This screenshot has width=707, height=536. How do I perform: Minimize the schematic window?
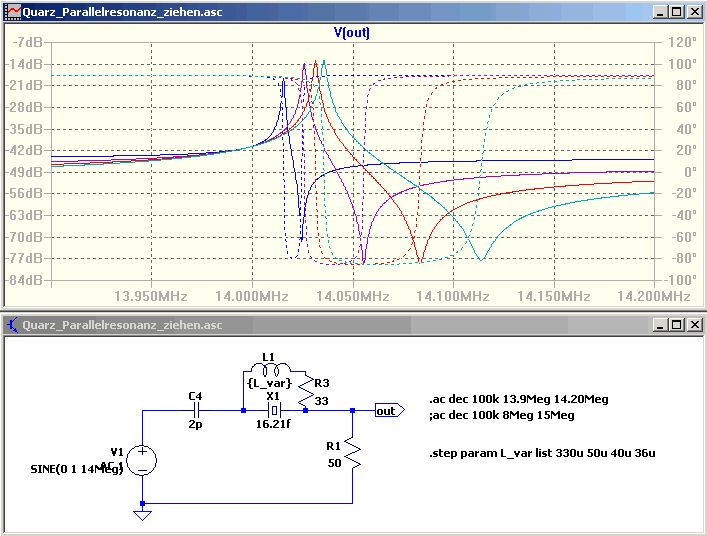tap(660, 325)
